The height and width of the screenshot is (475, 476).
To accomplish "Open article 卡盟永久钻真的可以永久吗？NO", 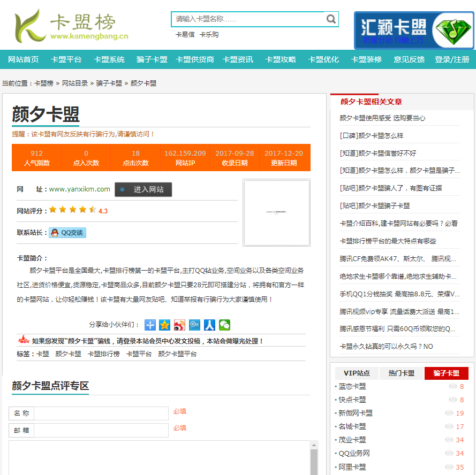I will click(386, 347).
